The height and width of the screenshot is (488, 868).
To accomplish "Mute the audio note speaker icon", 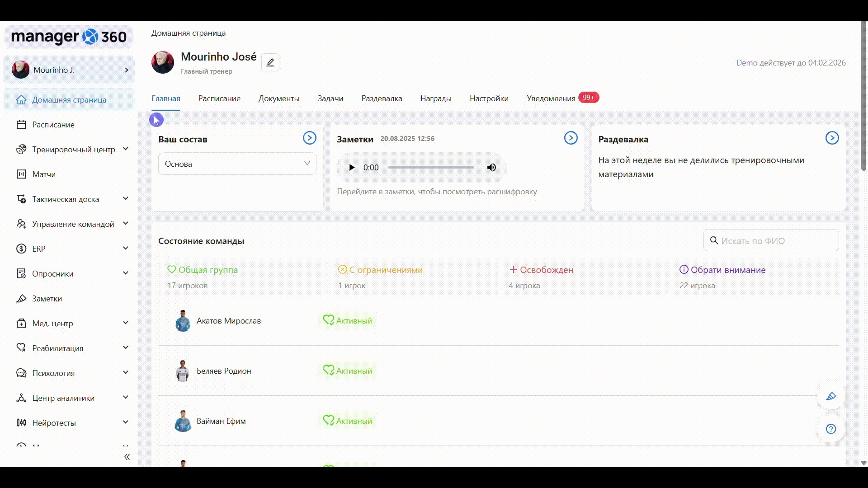I will point(491,168).
